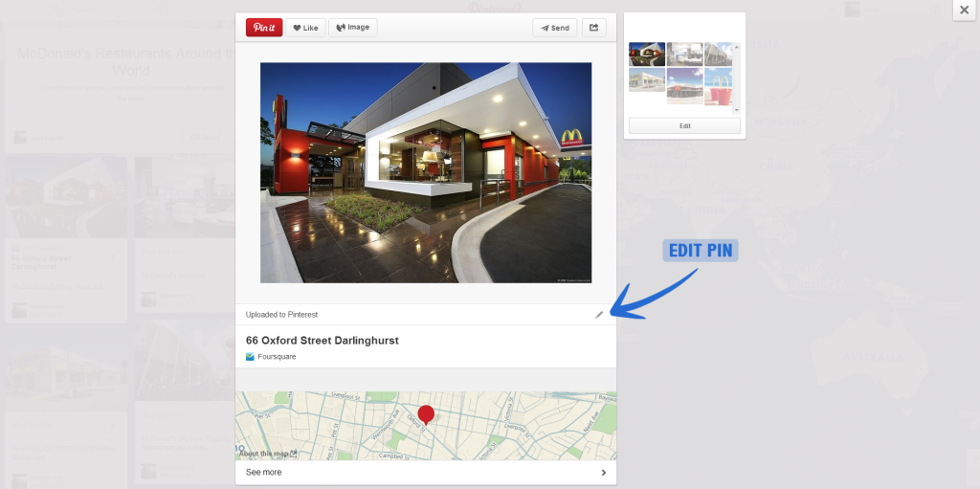Click the Pinterest logo in the header
This screenshot has height=489, width=980.
[495, 8]
